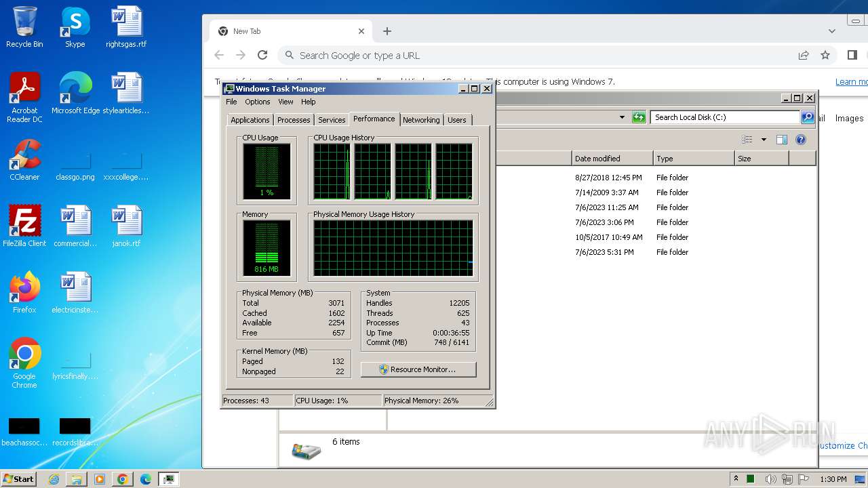The image size is (868, 488).
Task: Open media player taskbar icon
Action: click(x=100, y=479)
